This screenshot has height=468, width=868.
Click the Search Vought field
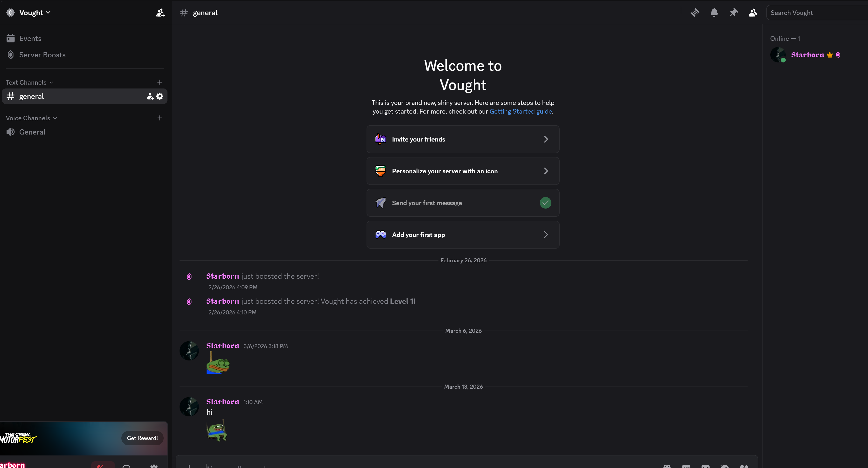coord(815,13)
